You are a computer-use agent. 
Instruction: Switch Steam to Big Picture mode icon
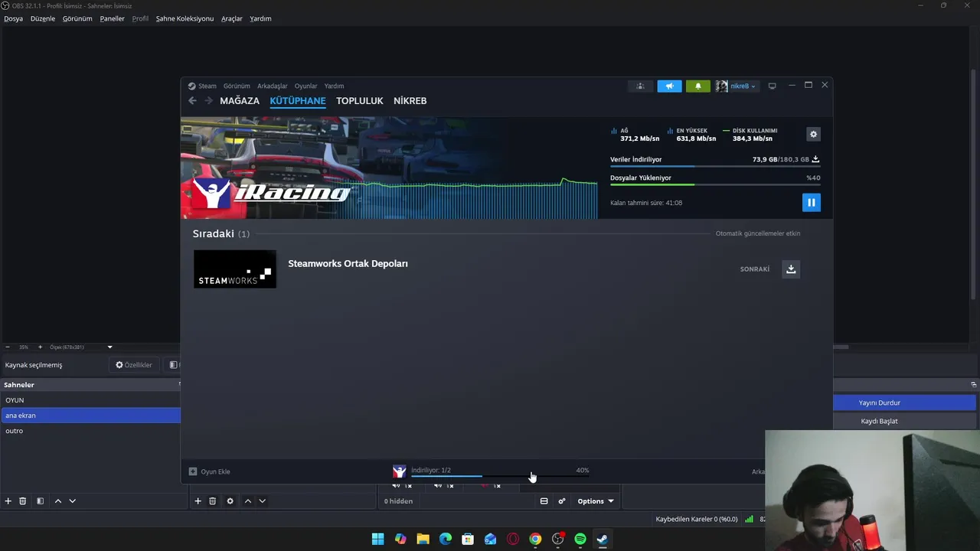(x=772, y=86)
